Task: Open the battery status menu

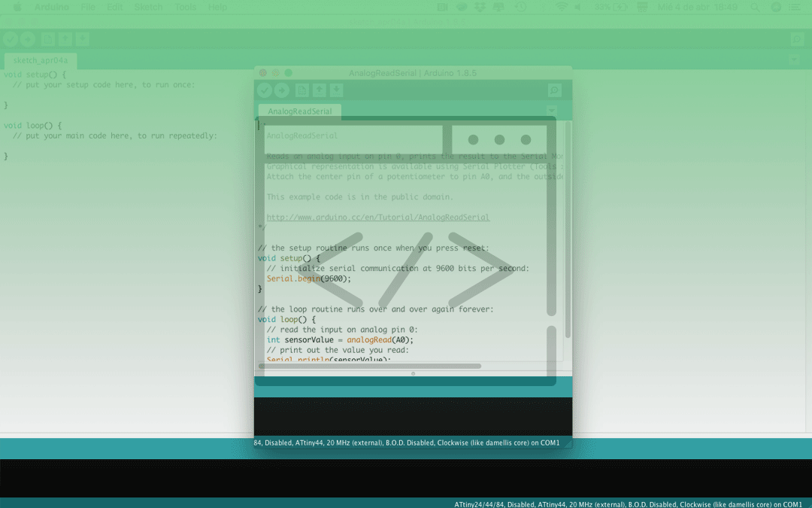Action: 606,7
